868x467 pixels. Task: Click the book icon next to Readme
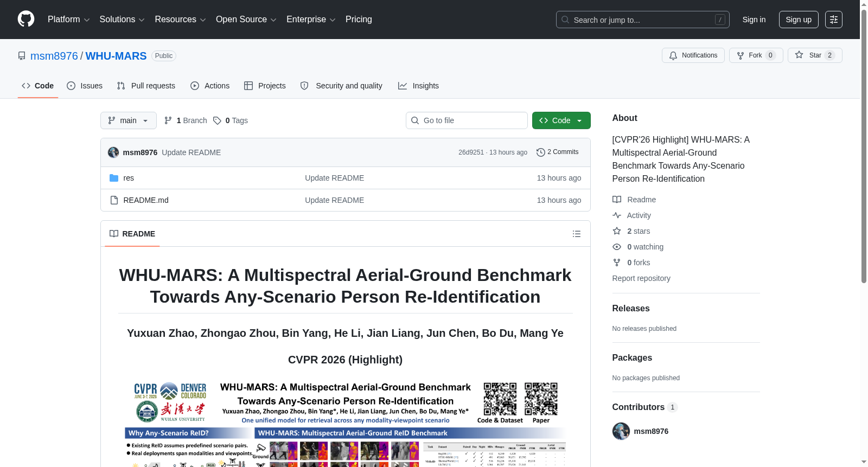point(617,200)
